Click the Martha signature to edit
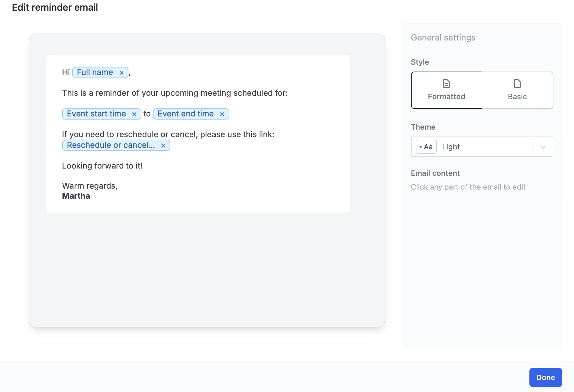Screen dimensions: 574x392 pyautogui.click(x=76, y=196)
